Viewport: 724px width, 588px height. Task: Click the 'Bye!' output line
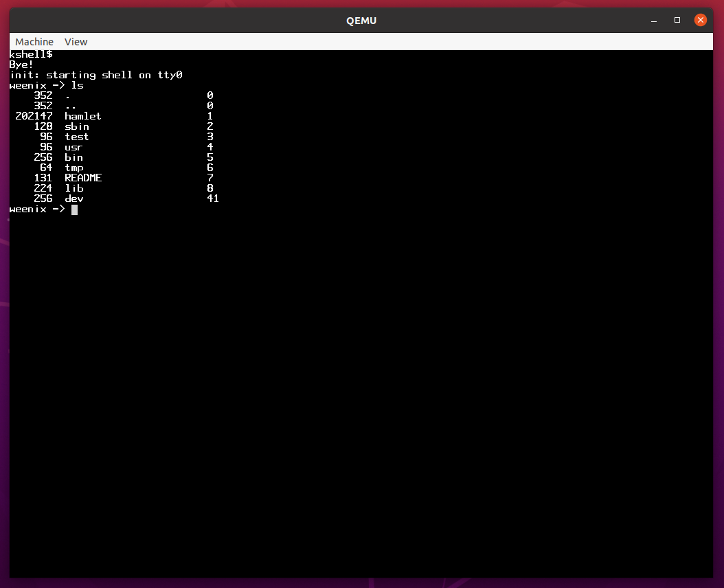click(x=21, y=65)
